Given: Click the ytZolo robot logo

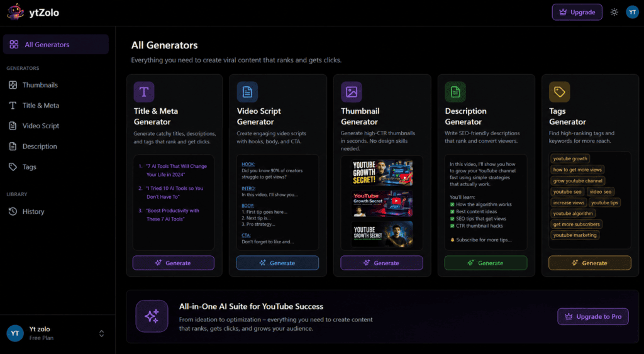Looking at the screenshot, I should coord(15,12).
